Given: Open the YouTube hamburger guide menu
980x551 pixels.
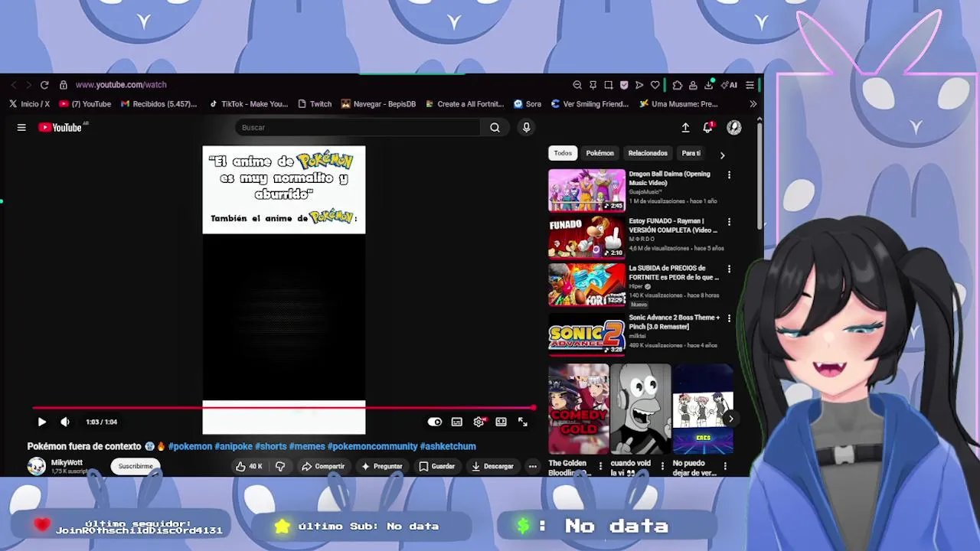Looking at the screenshot, I should 21,128.
